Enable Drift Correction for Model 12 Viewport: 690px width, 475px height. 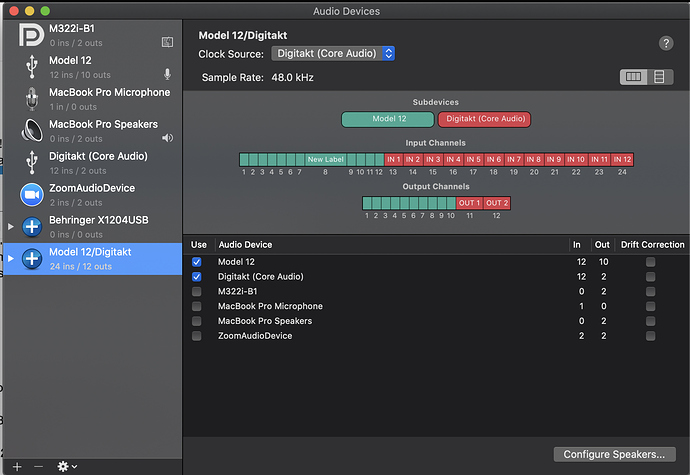click(x=651, y=262)
